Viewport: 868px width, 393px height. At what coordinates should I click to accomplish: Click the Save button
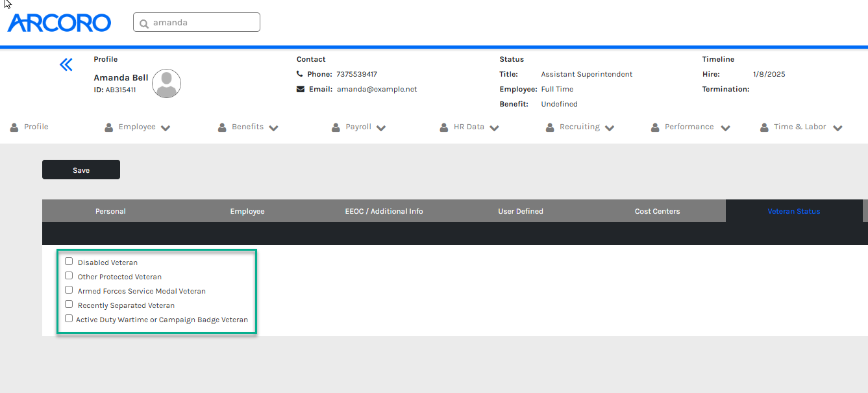[x=81, y=170]
